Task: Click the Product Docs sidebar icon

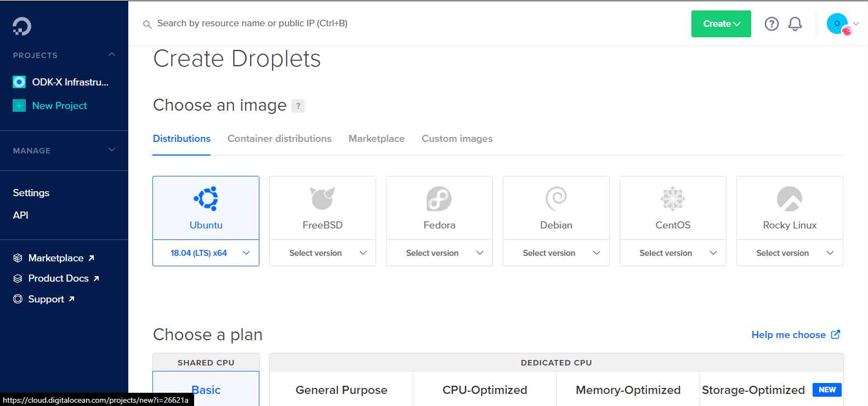Action: [x=18, y=278]
